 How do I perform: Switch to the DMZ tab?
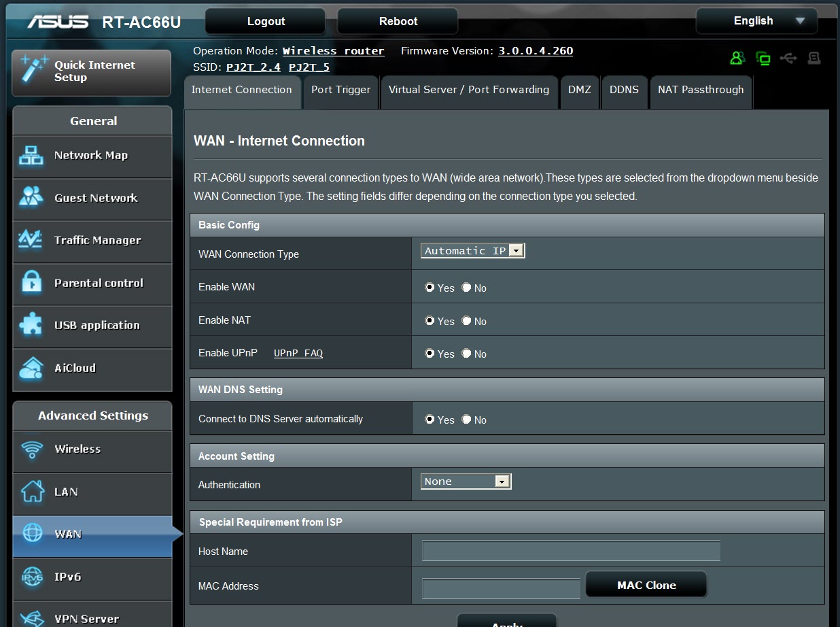click(580, 92)
